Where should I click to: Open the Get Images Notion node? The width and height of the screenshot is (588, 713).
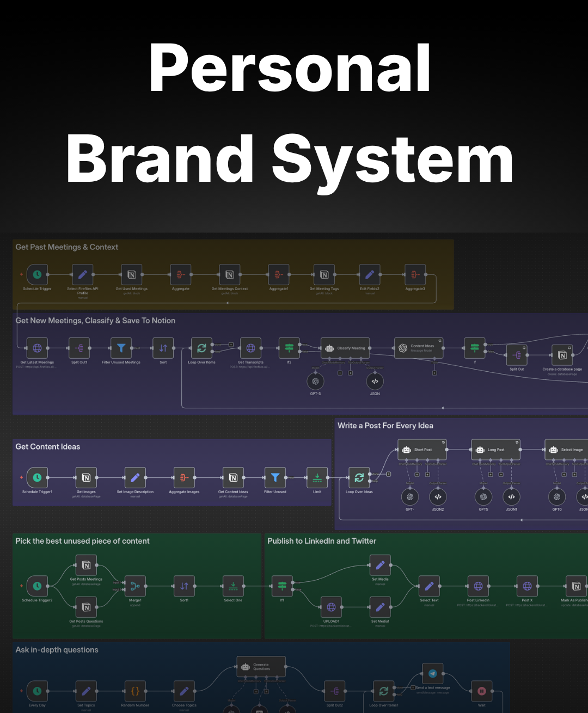click(x=86, y=477)
